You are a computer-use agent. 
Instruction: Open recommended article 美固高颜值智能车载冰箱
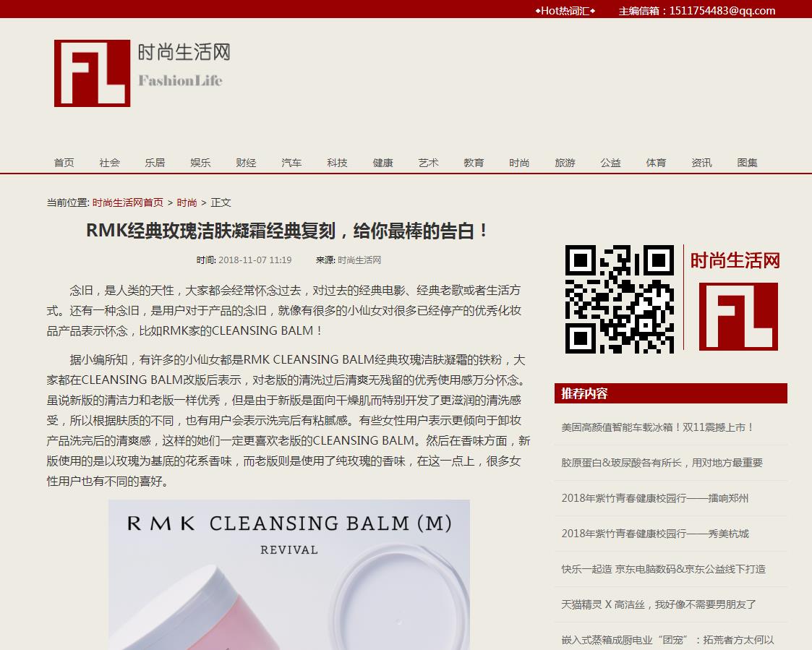click(658, 427)
